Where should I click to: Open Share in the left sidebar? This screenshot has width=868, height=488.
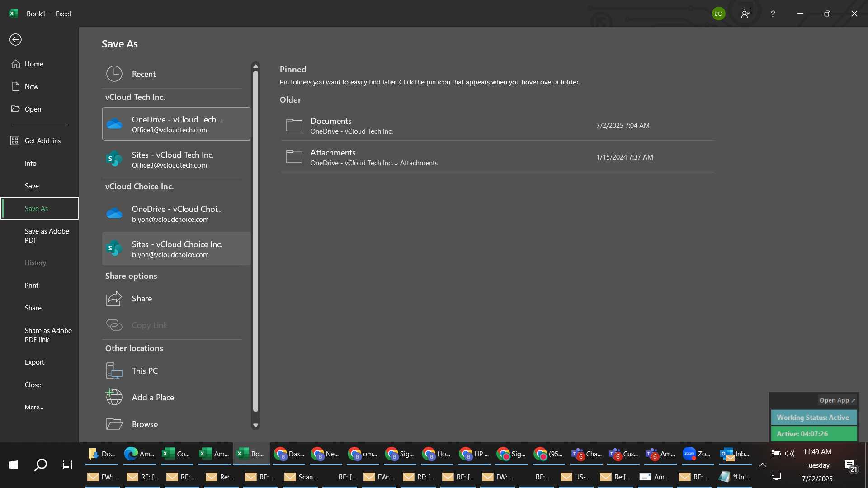pos(39,308)
